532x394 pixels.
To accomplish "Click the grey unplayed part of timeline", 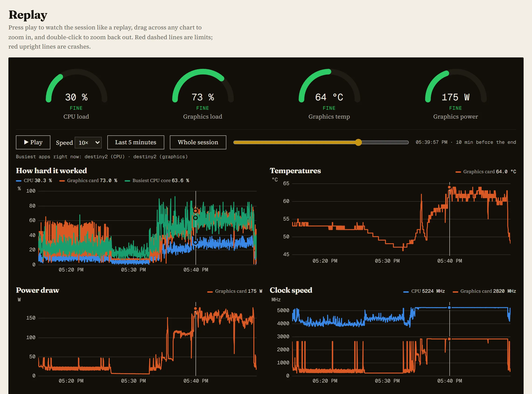I will pos(385,142).
